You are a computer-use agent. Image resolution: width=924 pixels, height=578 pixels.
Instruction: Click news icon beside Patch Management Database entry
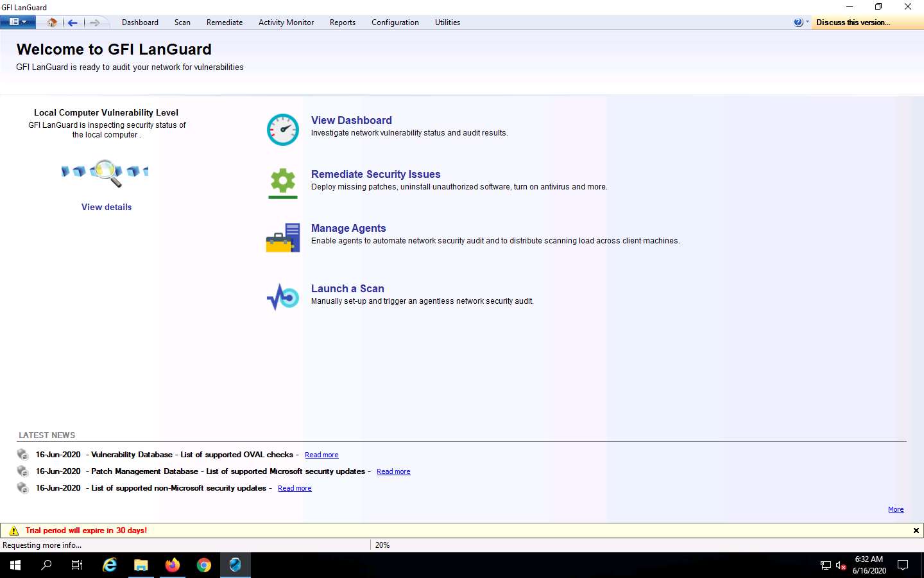[23, 471]
